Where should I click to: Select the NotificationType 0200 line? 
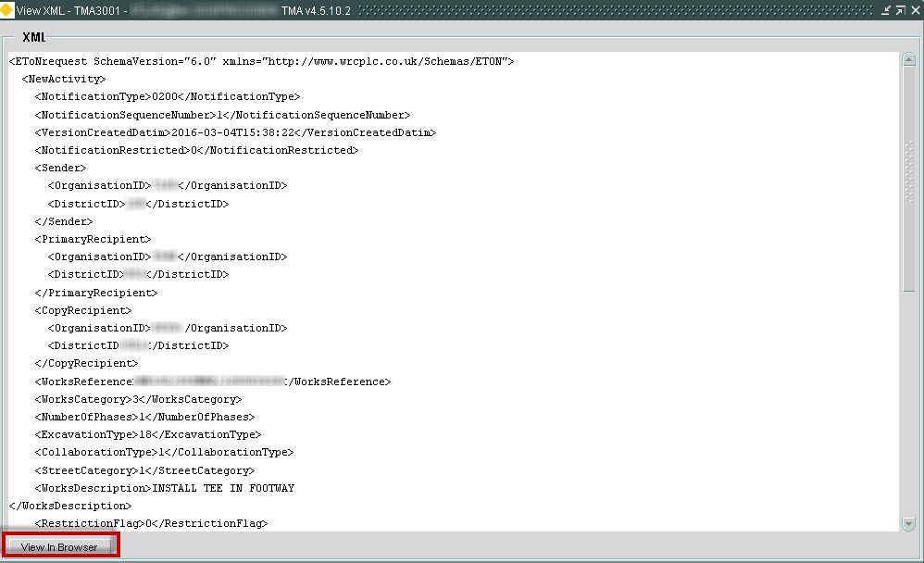click(168, 96)
